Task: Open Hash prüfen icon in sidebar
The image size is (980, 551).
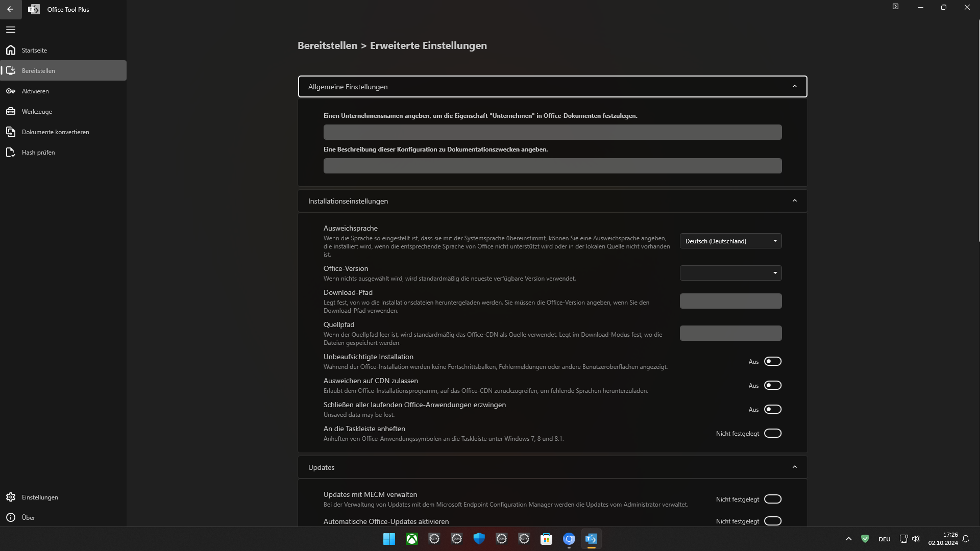Action: pos(11,152)
